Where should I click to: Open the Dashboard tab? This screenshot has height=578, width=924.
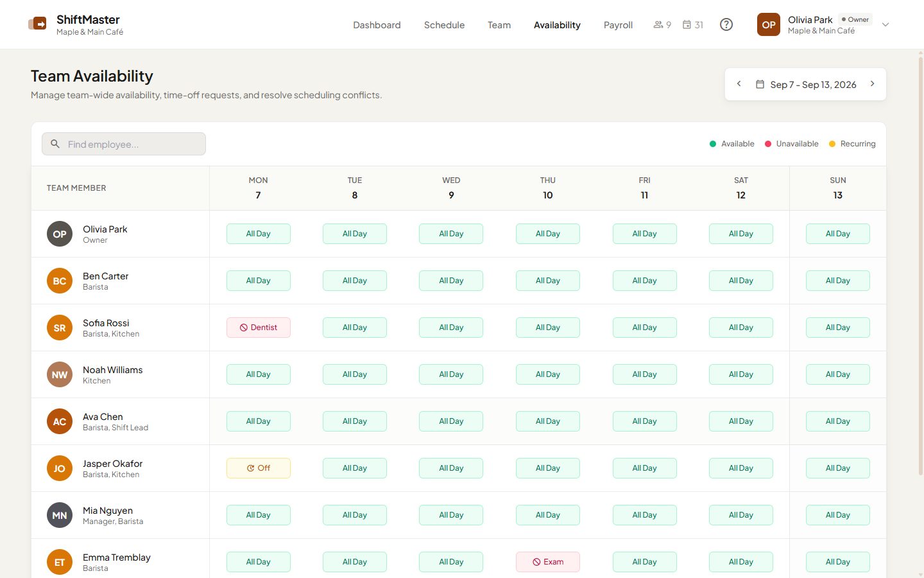377,25
